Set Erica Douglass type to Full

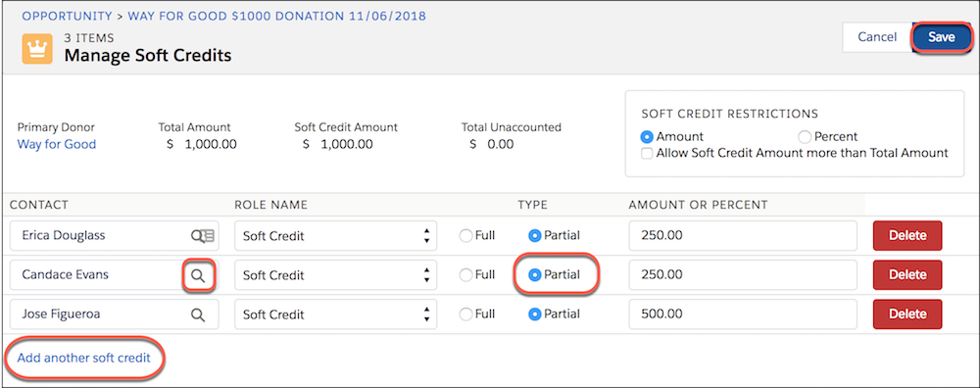(465, 236)
